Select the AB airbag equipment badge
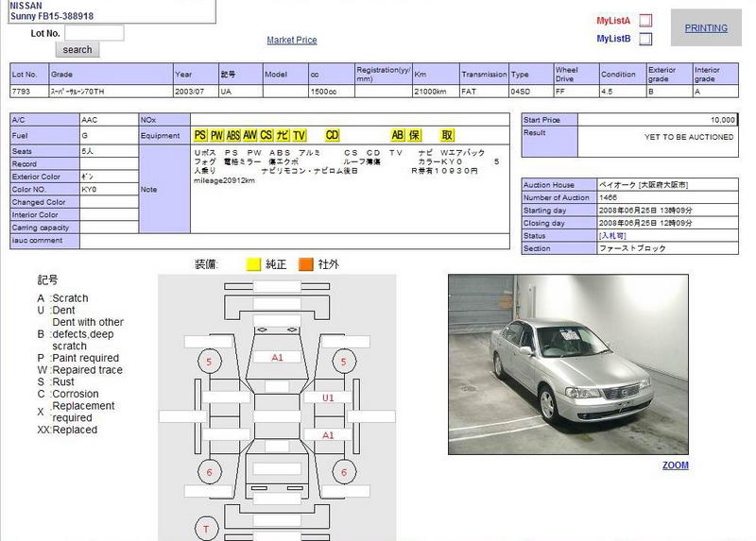The height and width of the screenshot is (541, 756). click(x=398, y=136)
